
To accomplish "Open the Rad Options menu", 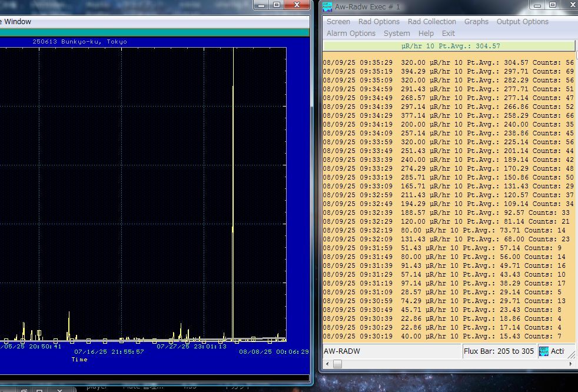I will tap(378, 22).
